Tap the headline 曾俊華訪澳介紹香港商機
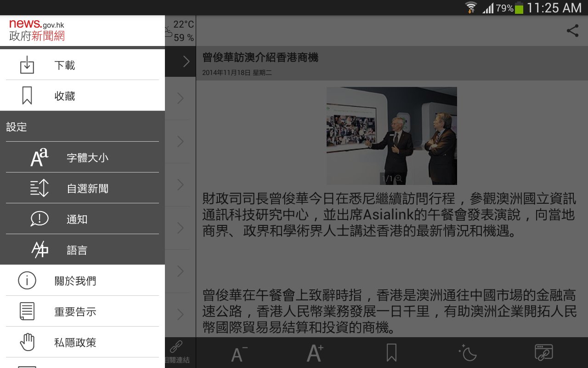588x368 pixels. 260,57
